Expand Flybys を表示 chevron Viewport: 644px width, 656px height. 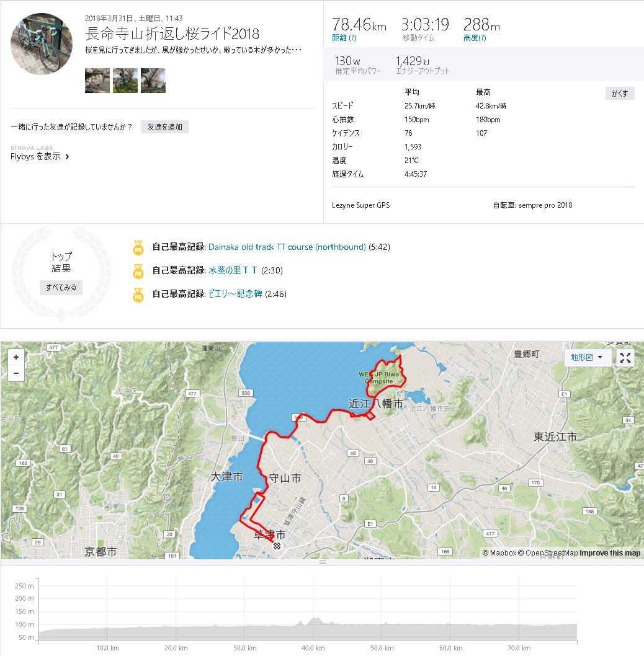(x=67, y=157)
